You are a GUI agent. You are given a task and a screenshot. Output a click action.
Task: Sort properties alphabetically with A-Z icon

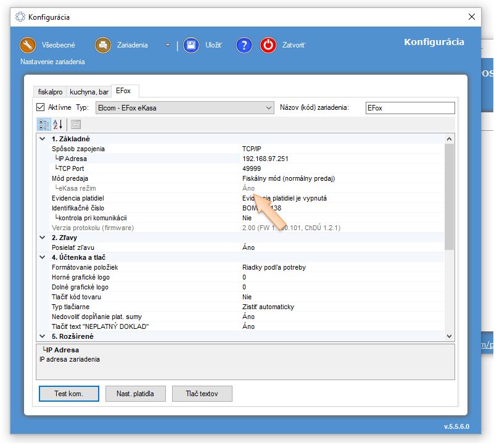58,124
